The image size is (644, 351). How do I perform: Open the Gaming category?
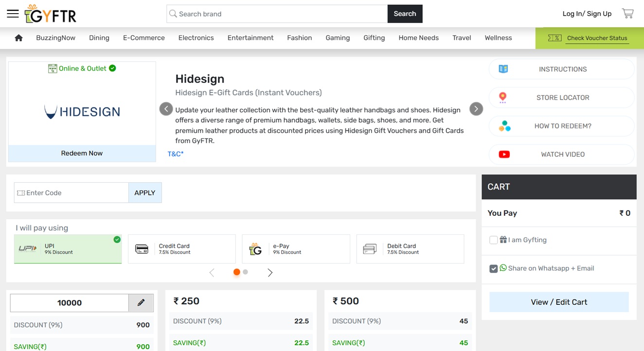point(338,38)
